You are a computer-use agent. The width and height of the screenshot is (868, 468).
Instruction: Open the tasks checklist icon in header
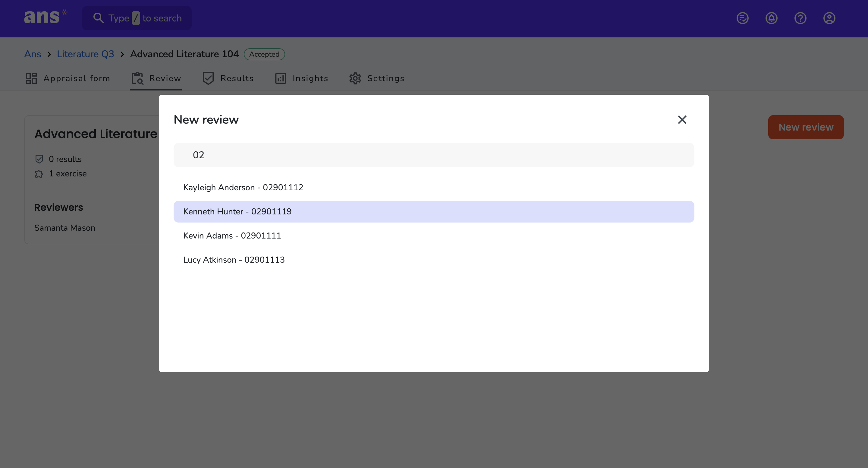pyautogui.click(x=742, y=18)
